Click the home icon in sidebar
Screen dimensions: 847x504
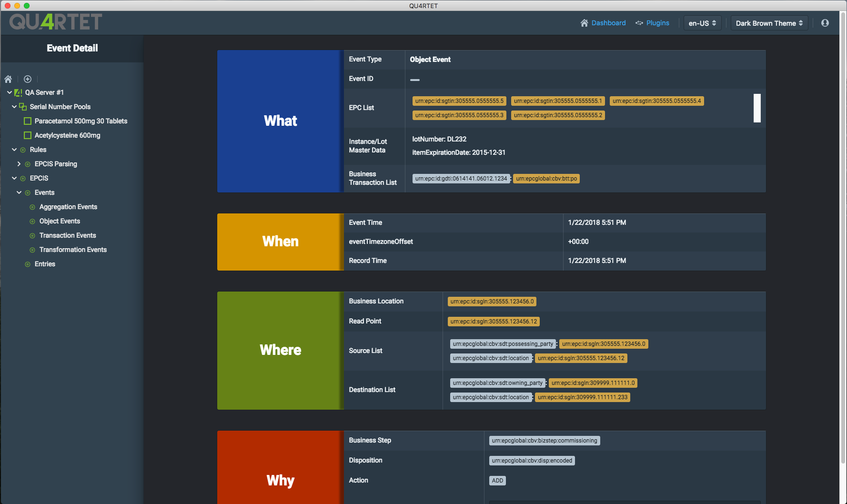click(8, 79)
